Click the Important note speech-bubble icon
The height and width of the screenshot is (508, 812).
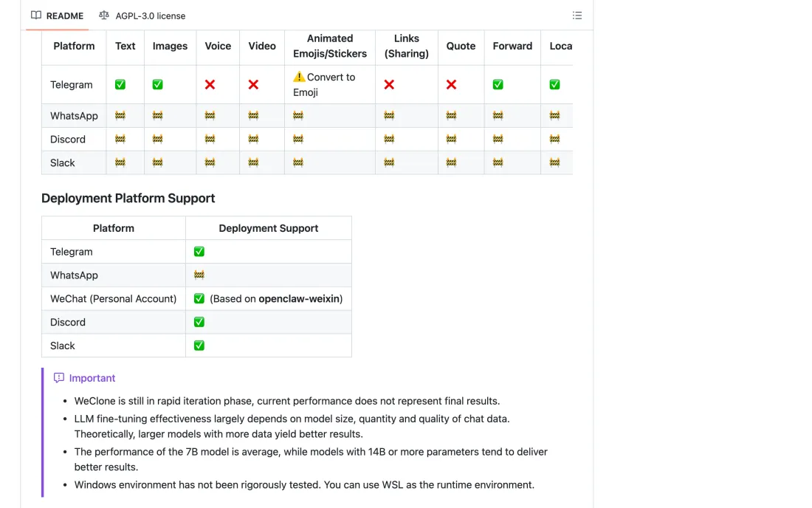point(59,378)
